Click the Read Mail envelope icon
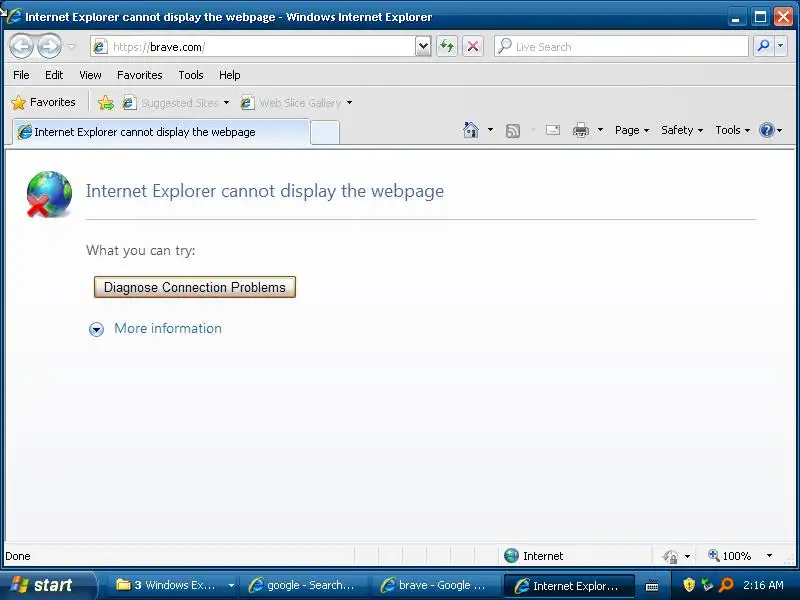 click(553, 130)
